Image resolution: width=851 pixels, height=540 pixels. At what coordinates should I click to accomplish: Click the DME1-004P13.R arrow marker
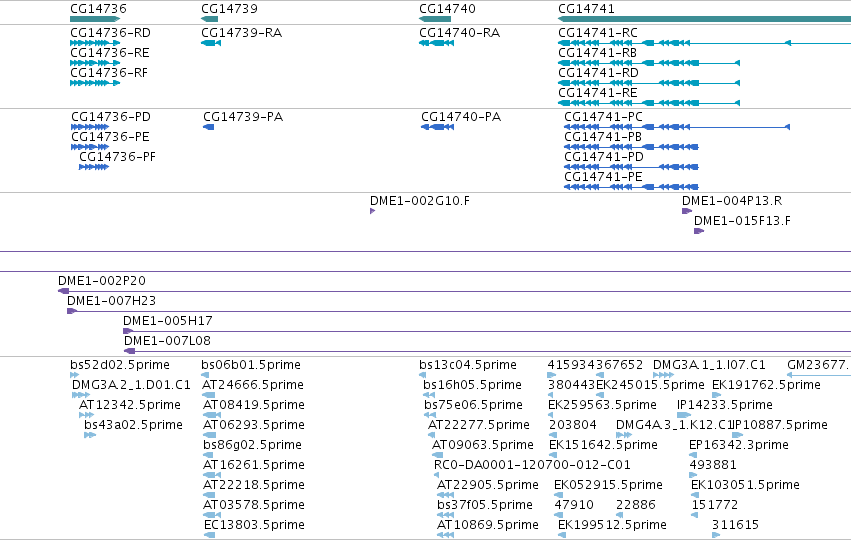pos(687,211)
